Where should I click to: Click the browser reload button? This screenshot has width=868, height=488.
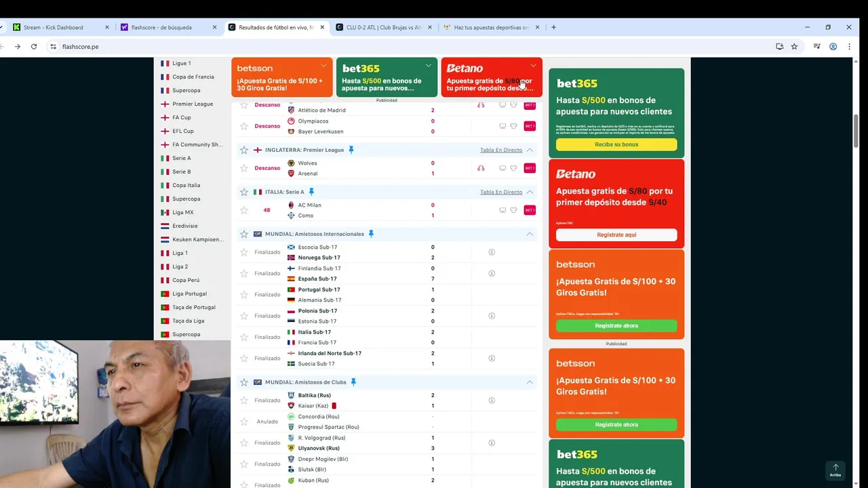[34, 47]
